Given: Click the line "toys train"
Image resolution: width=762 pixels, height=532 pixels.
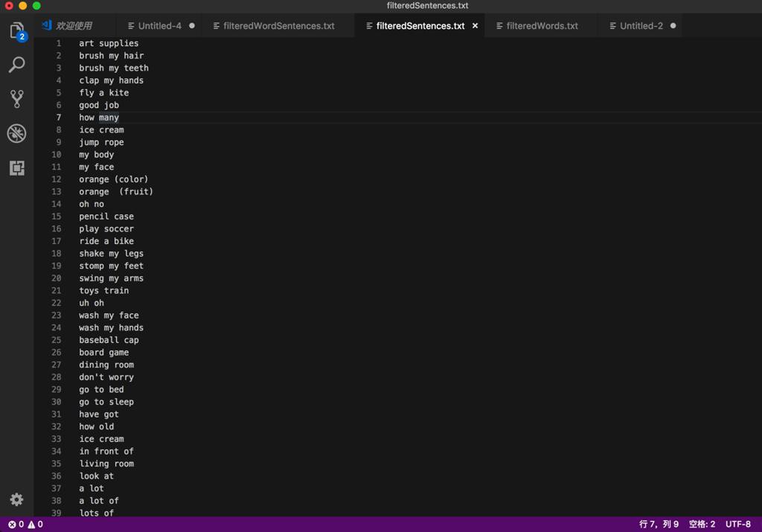Looking at the screenshot, I should (x=104, y=290).
